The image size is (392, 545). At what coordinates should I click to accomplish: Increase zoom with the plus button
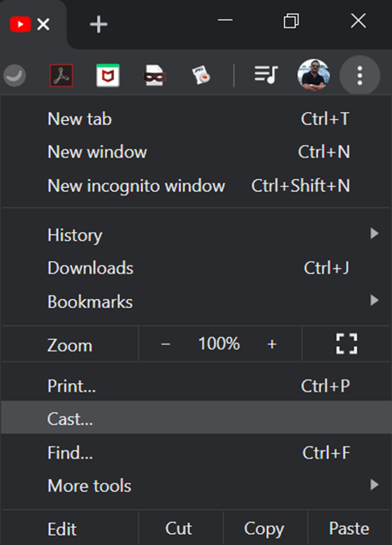point(272,344)
